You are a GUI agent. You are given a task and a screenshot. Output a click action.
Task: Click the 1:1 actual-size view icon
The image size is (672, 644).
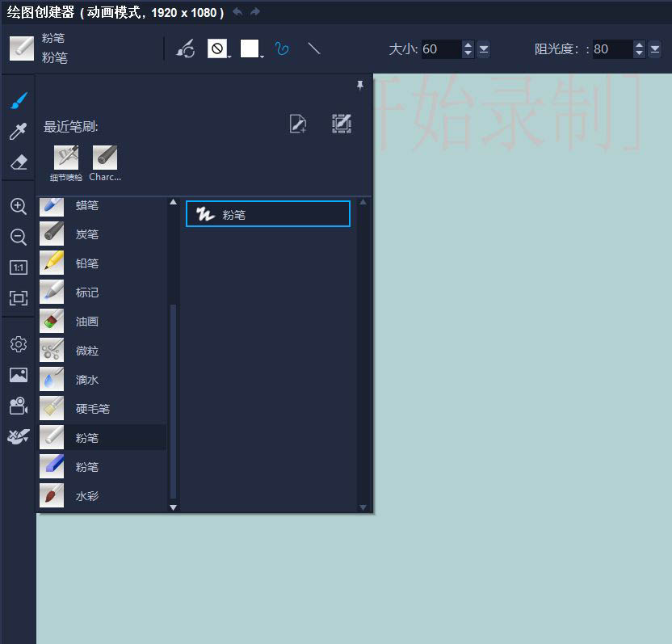pos(17,267)
